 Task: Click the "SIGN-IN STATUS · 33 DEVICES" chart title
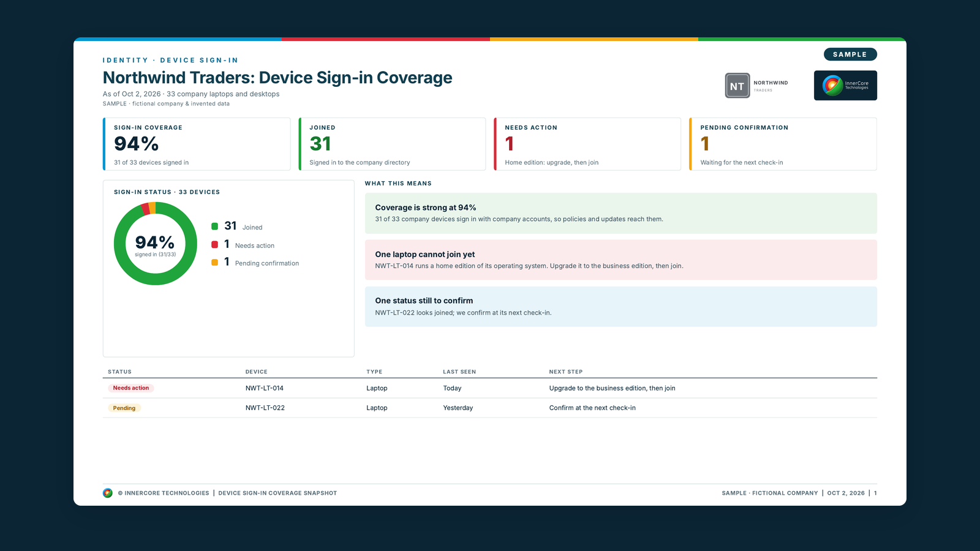(167, 192)
